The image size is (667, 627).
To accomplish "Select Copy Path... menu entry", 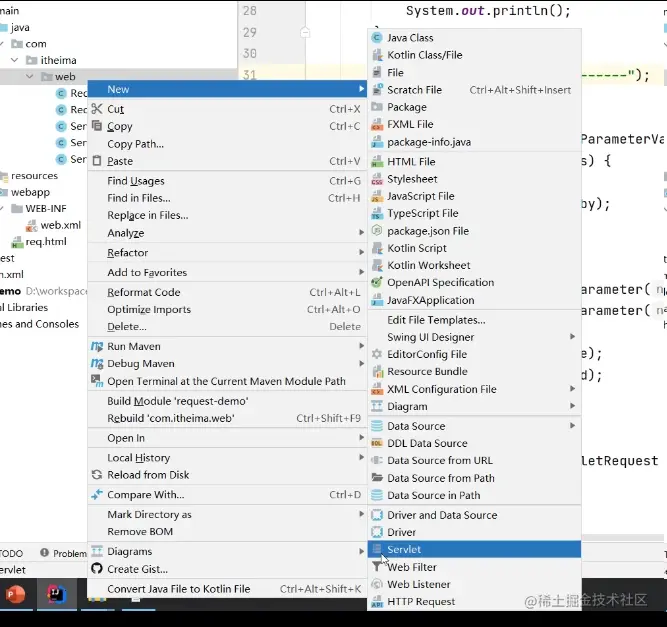I will (x=227, y=144).
